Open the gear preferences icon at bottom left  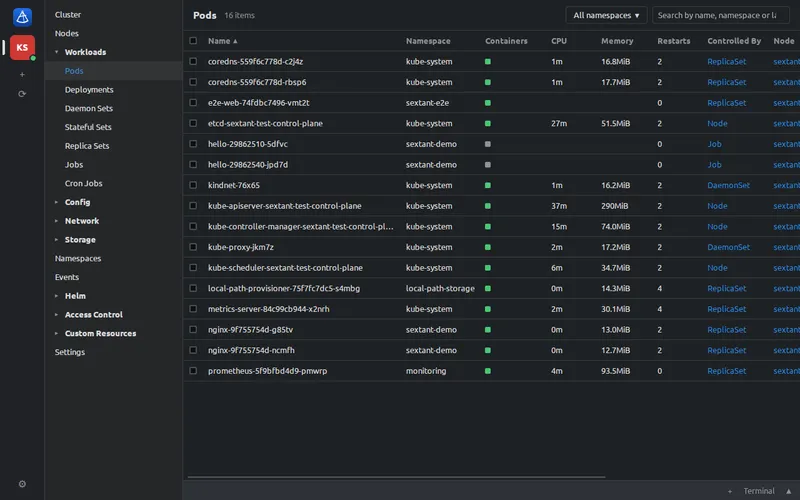(22, 484)
